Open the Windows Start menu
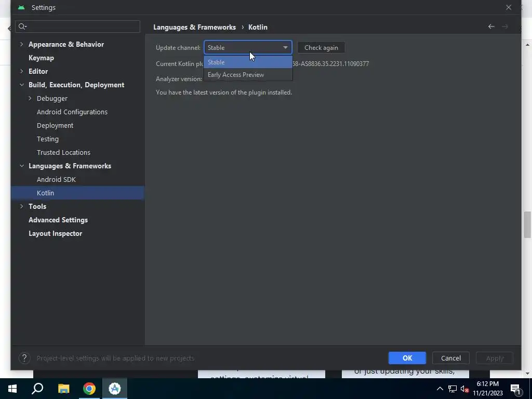The width and height of the screenshot is (532, 399). pyautogui.click(x=12, y=389)
